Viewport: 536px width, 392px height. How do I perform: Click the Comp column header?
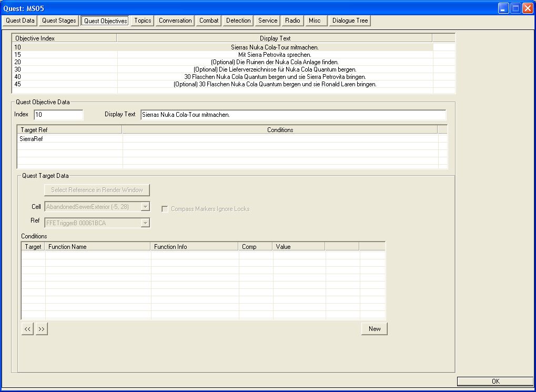[x=256, y=247]
